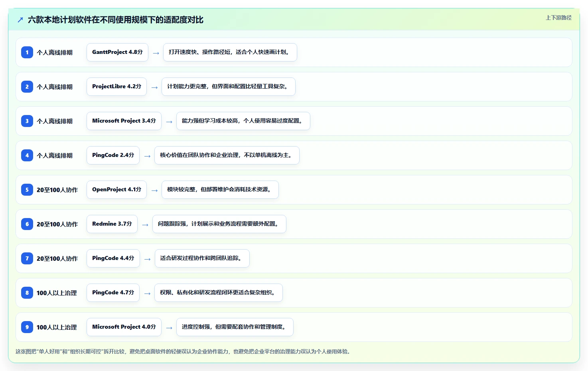The width and height of the screenshot is (588, 371).
Task: Click the arrow after OpenProject 4.1分
Action: click(x=154, y=190)
